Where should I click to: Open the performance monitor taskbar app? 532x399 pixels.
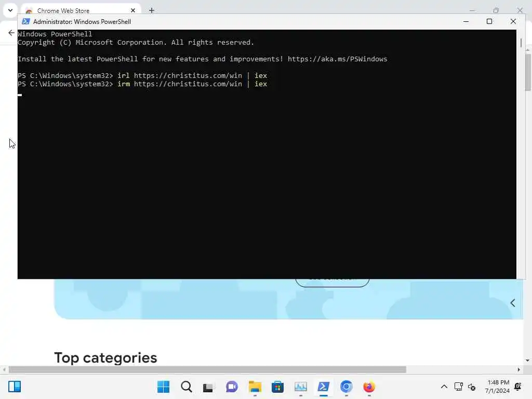301,387
